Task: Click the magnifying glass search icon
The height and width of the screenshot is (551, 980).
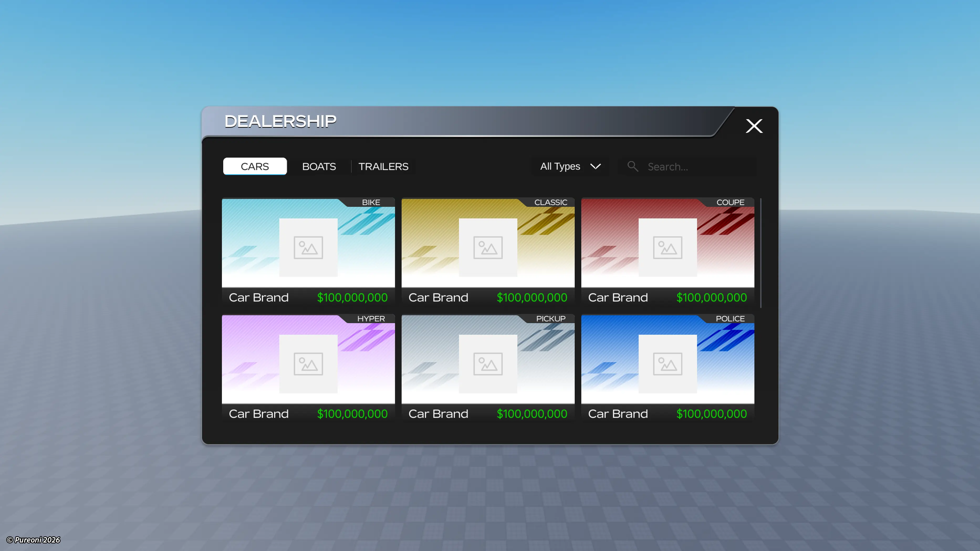Action: [x=633, y=166]
